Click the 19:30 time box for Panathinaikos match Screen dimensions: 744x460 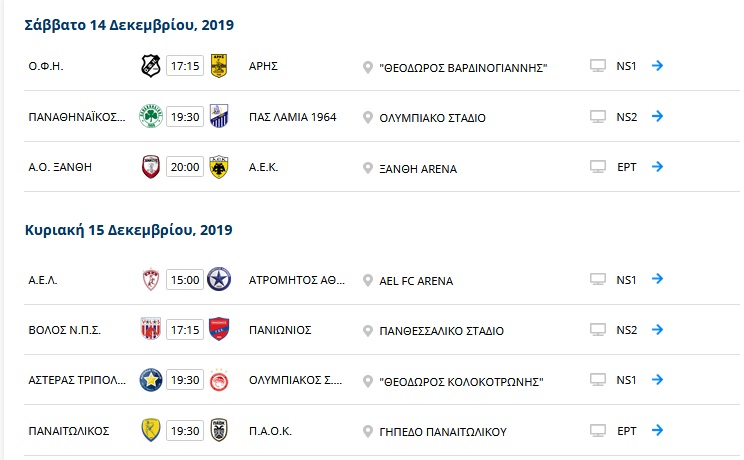pyautogui.click(x=185, y=117)
